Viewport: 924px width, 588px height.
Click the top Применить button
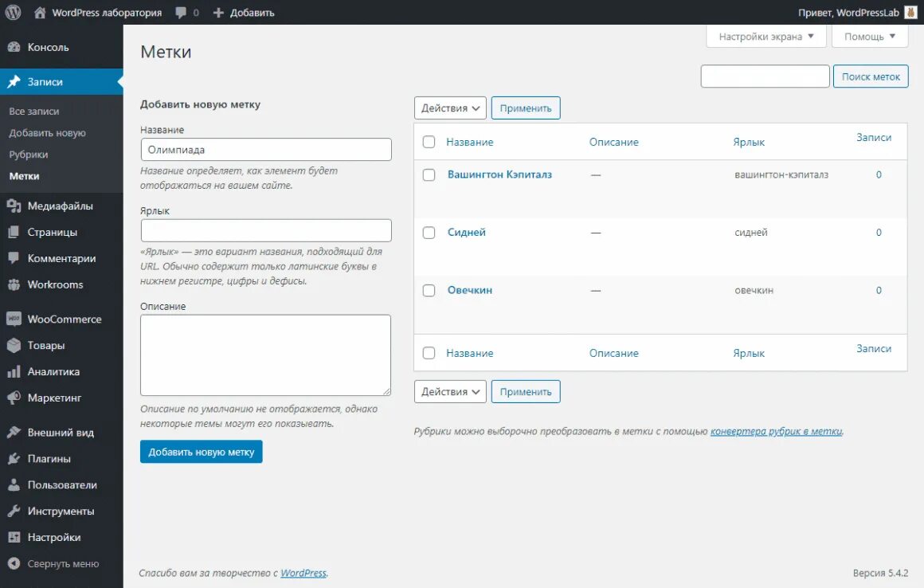point(526,108)
